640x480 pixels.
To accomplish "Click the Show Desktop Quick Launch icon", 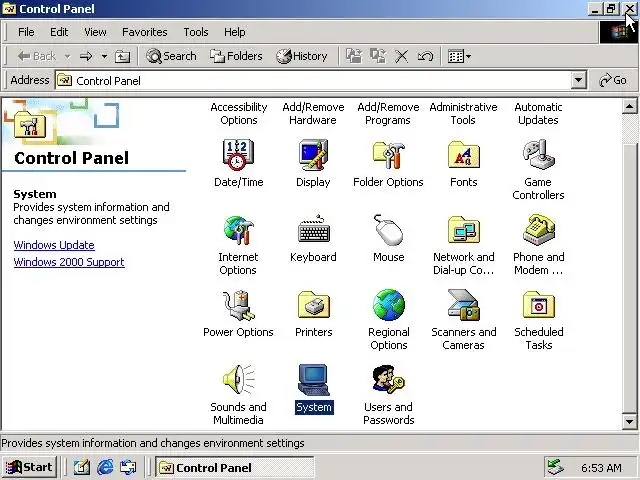I will point(82,467).
